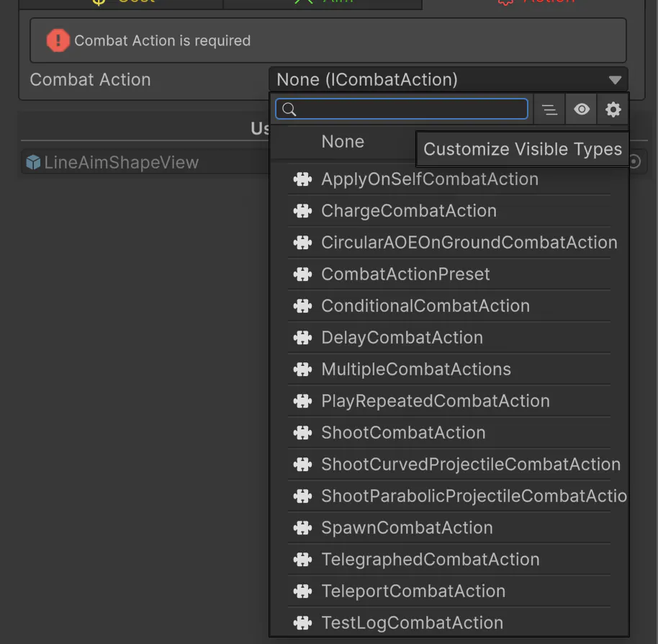658x644 pixels.
Task: Click puzzle icon beside SpawnCombatAction
Action: click(x=302, y=528)
